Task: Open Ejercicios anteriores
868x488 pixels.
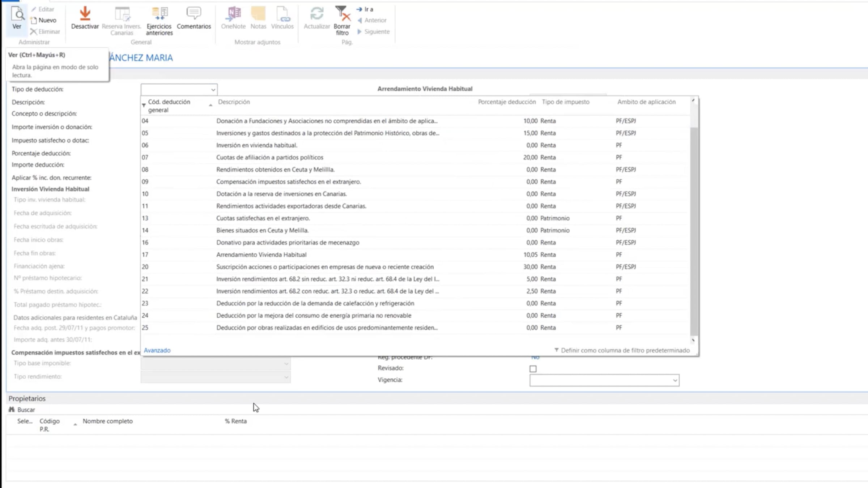Action: (159, 21)
